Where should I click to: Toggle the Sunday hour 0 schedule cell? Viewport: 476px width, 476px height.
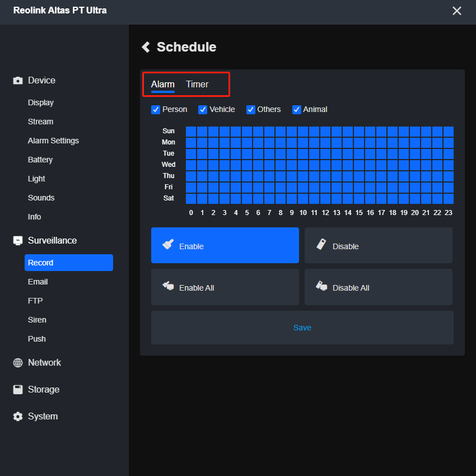pos(191,132)
